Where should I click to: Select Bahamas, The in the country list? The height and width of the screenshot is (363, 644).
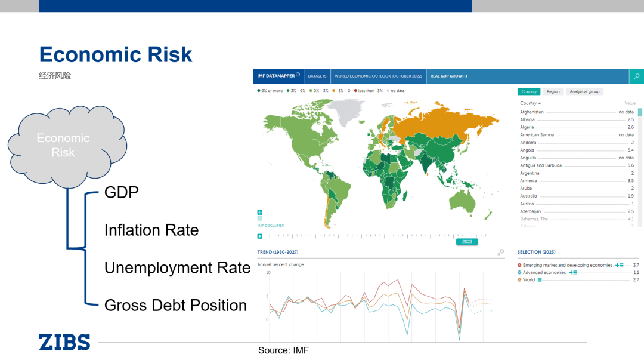click(577, 219)
